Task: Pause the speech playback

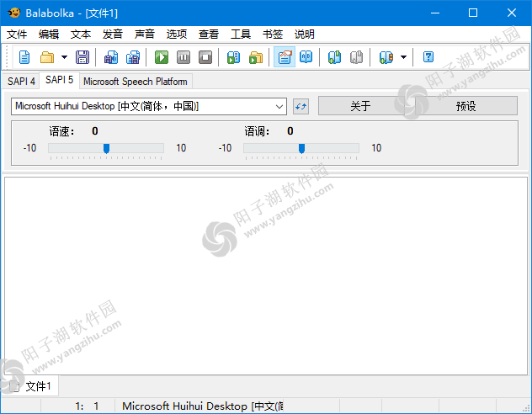Action: pyautogui.click(x=184, y=57)
